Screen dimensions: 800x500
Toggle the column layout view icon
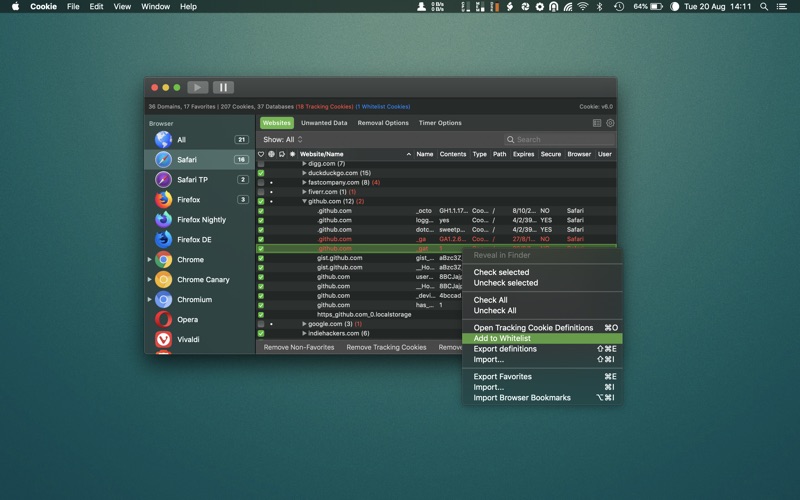tap(597, 123)
